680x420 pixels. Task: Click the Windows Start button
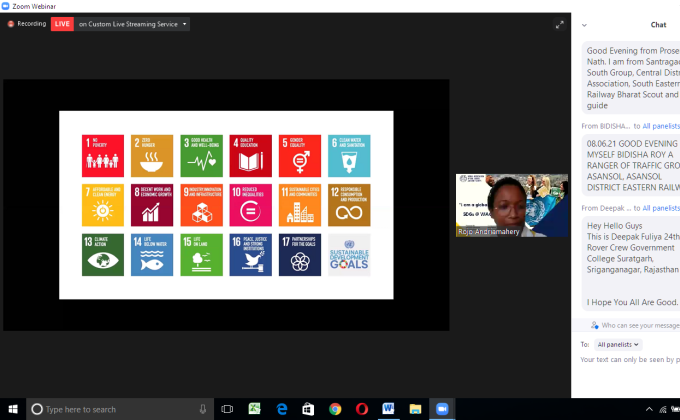tap(12, 409)
